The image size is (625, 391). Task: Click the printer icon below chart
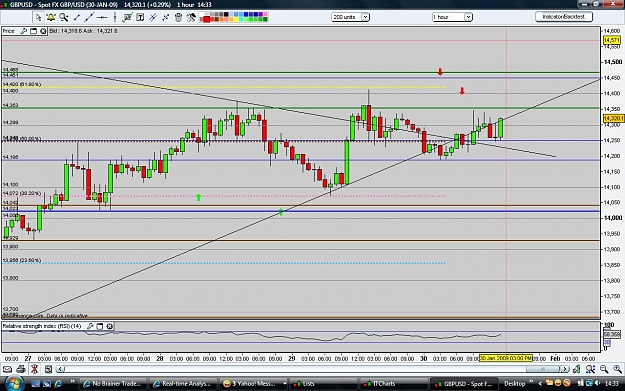pos(21,369)
